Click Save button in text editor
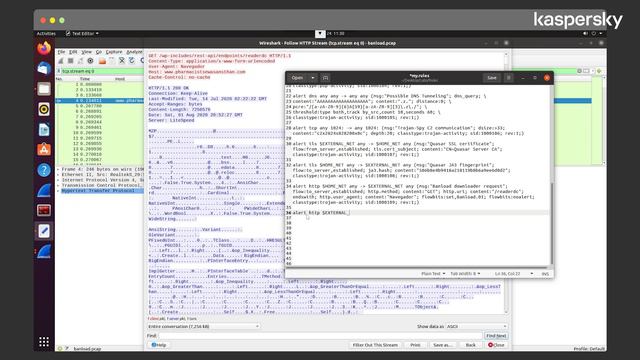640x360 pixels. point(492,78)
